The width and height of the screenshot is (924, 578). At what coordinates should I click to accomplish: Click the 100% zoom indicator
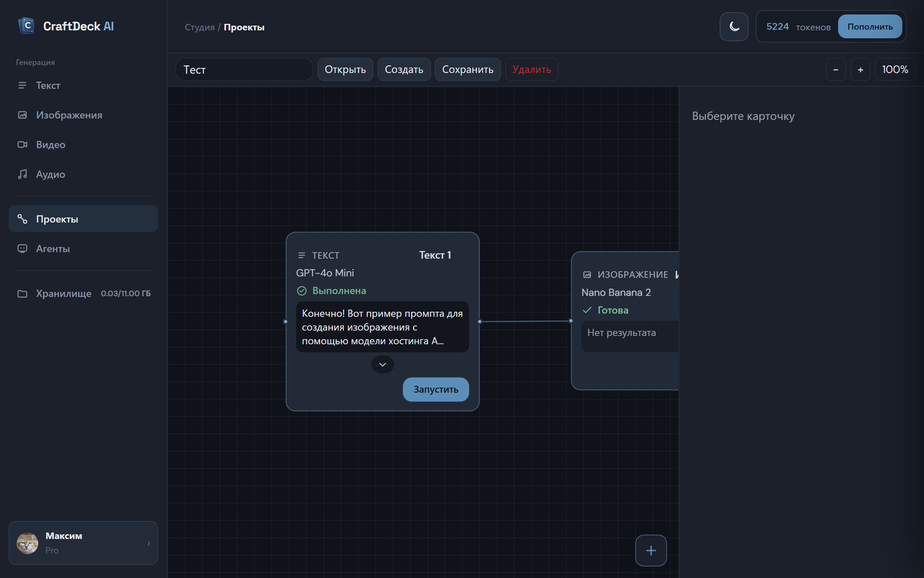[x=895, y=70]
